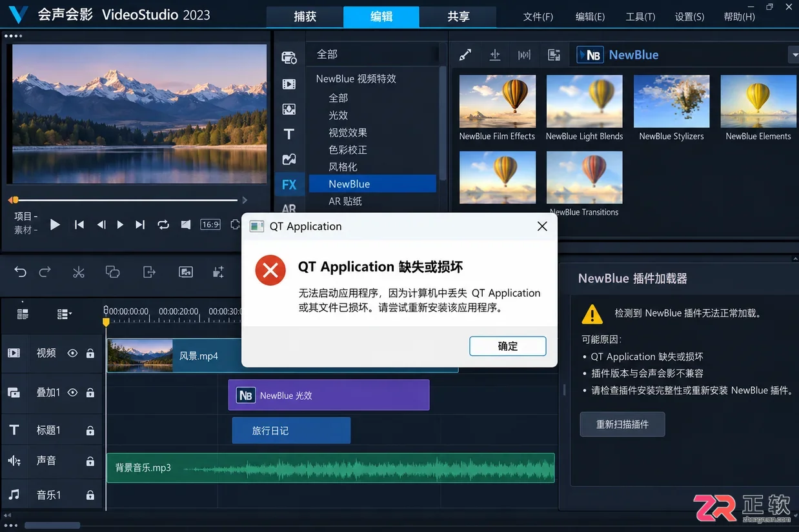Switch to the 编辑 tab

[381, 16]
